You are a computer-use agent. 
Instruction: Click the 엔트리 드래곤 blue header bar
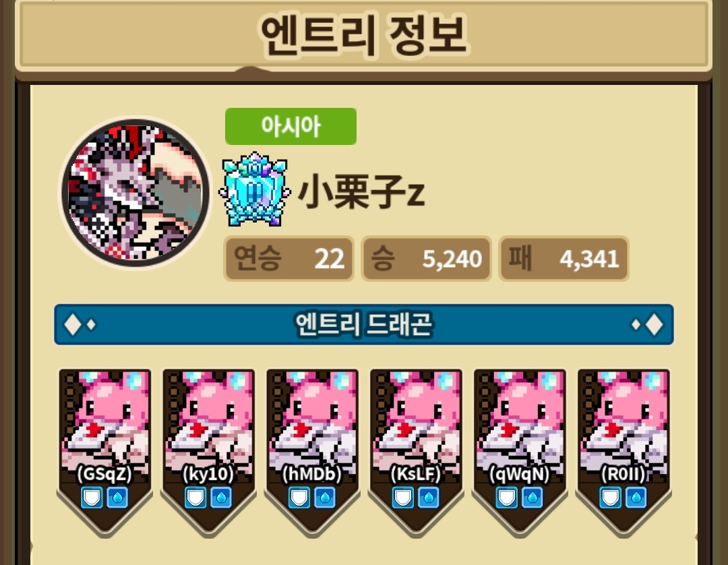[364, 324]
